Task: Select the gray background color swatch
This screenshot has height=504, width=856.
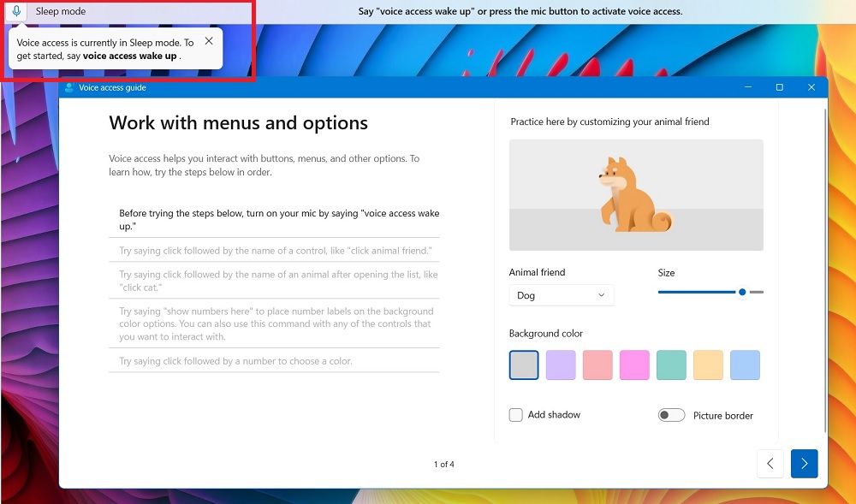Action: [524, 365]
